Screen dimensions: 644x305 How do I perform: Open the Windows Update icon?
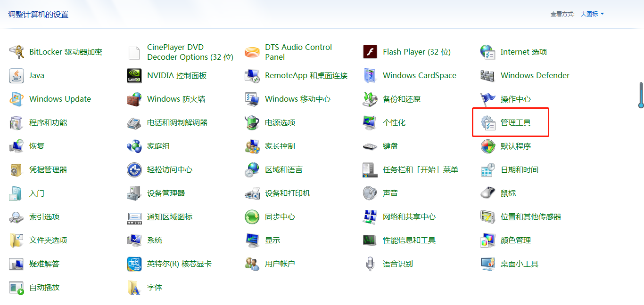pyautogui.click(x=17, y=99)
